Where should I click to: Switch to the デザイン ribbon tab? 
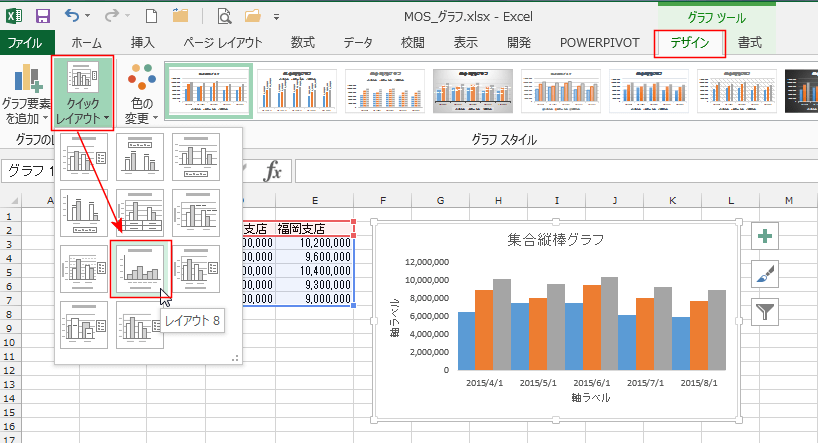coord(689,43)
